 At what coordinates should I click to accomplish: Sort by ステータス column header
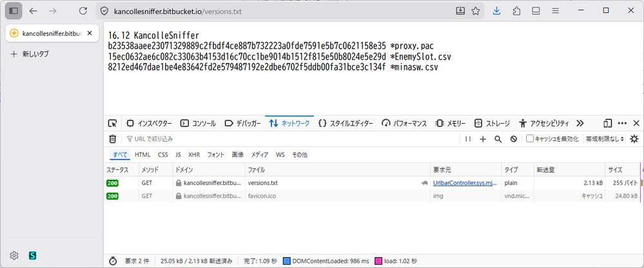(121, 169)
